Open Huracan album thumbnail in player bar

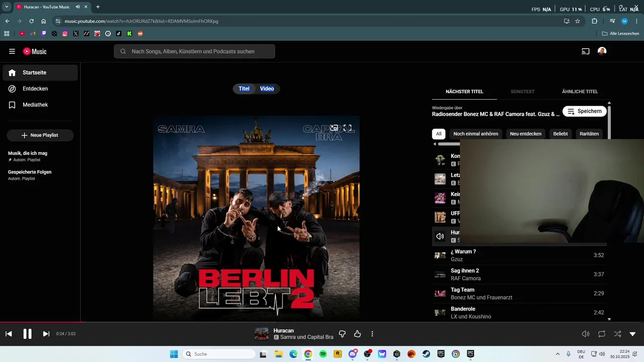coord(262,334)
